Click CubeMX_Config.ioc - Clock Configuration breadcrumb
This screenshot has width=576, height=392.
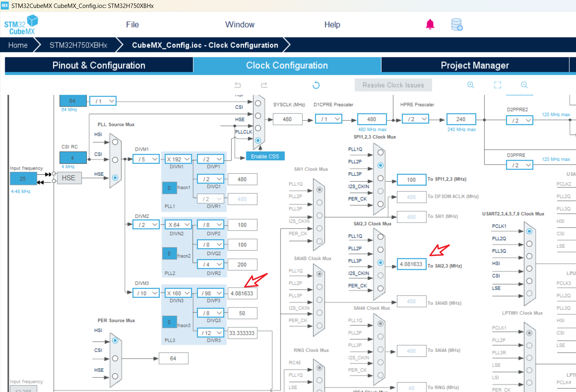coord(205,45)
